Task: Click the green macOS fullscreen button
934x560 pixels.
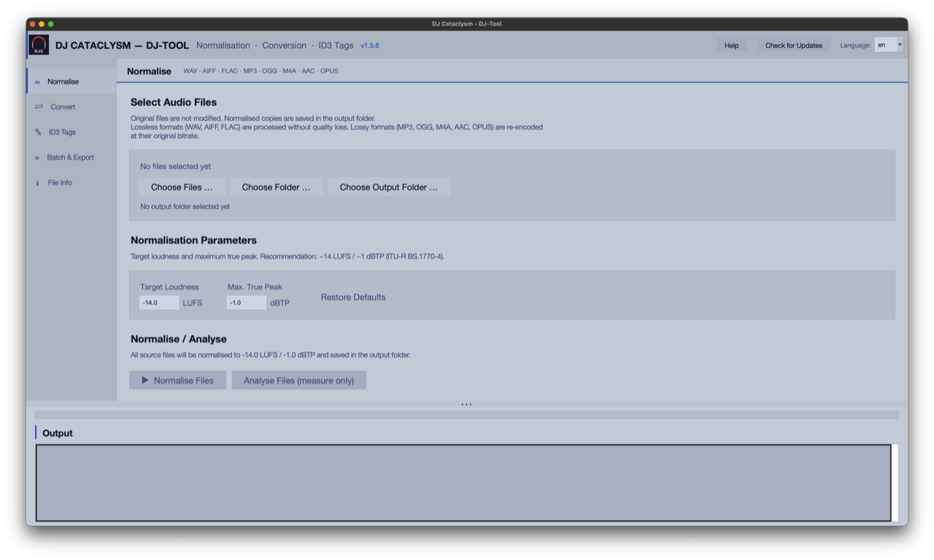Action: 50,24
